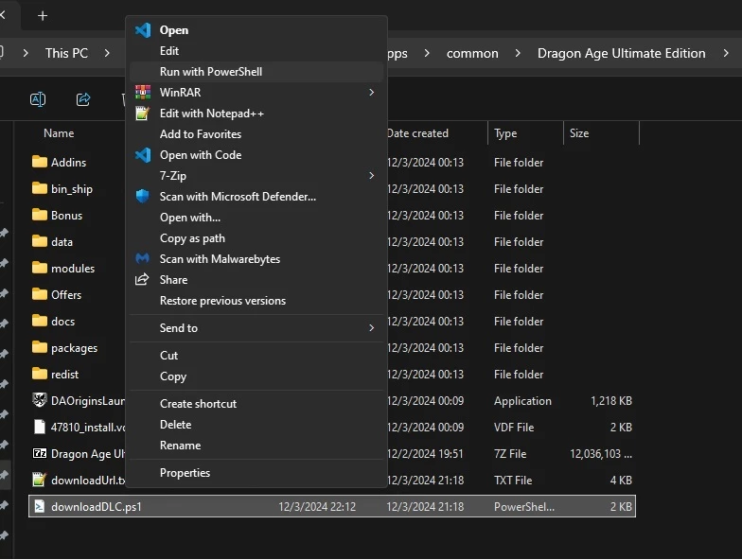Select Delete in the context menu
Screen dimensions: 742x560
point(256,424)
